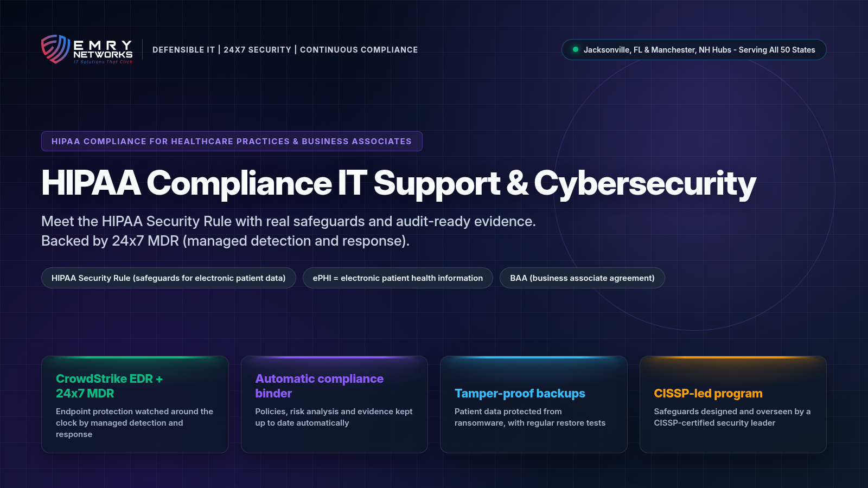Select the HIPAA Security Rule definition chip

pyautogui.click(x=169, y=278)
